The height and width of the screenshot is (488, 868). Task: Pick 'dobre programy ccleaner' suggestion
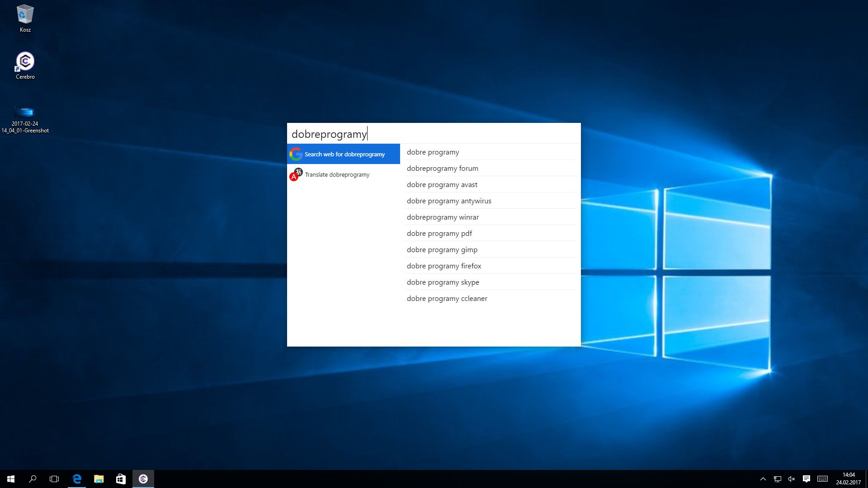coord(447,299)
